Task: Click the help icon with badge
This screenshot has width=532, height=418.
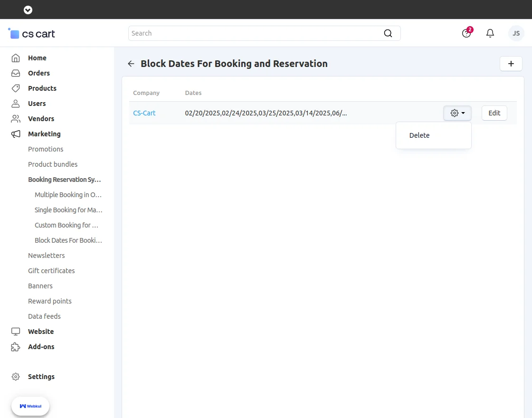Action: click(x=466, y=33)
